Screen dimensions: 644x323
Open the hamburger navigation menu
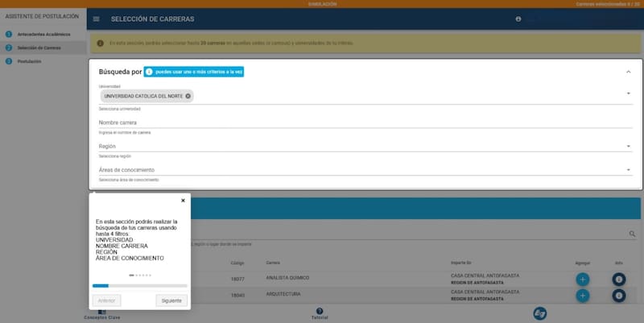(x=97, y=19)
